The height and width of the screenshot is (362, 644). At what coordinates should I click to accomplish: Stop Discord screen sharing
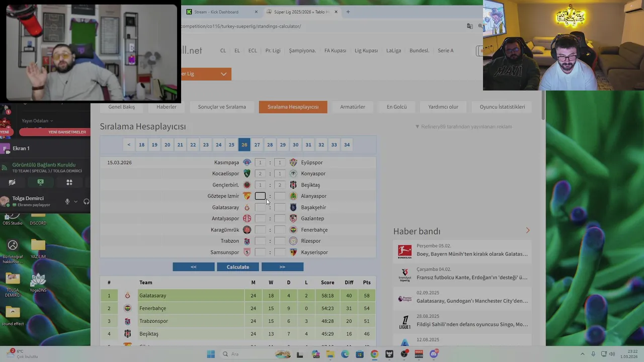tap(41, 183)
